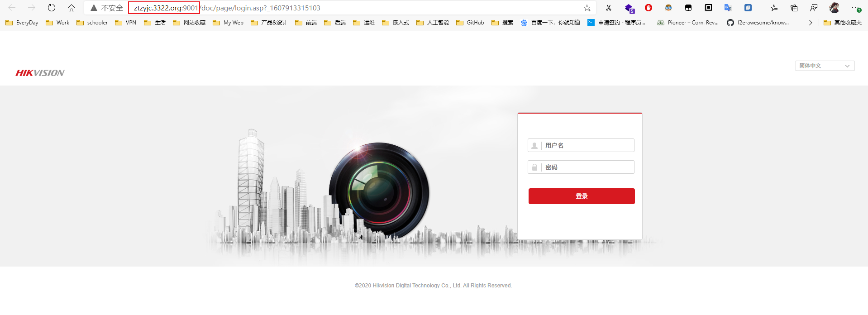868x315 pixels.
Task: Open the monkey face Tampermonkey-style extension
Action: 668,8
